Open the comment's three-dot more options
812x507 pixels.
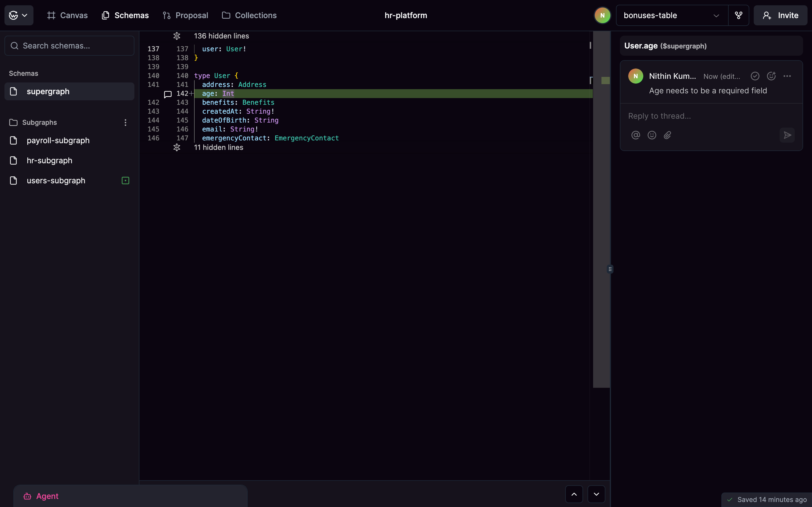pos(787,76)
